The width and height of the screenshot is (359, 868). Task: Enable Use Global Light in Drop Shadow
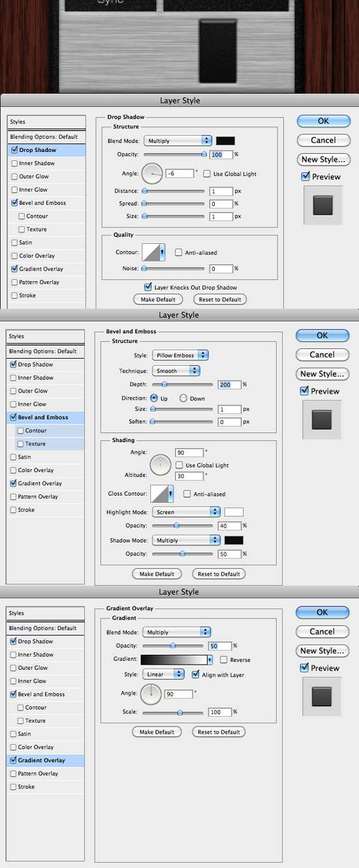pos(206,173)
